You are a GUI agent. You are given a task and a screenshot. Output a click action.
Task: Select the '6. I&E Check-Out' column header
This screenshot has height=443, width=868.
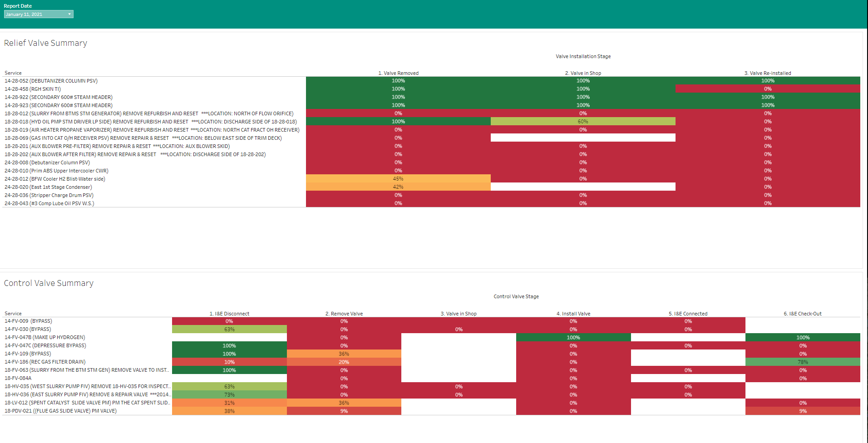pos(802,314)
